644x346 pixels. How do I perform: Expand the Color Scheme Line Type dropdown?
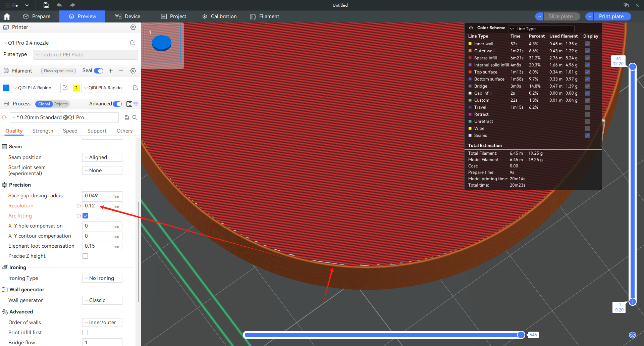(x=541, y=29)
